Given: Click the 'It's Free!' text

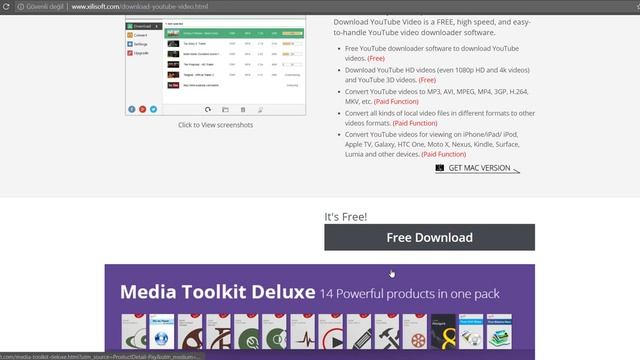Looking at the screenshot, I should click(x=346, y=217).
